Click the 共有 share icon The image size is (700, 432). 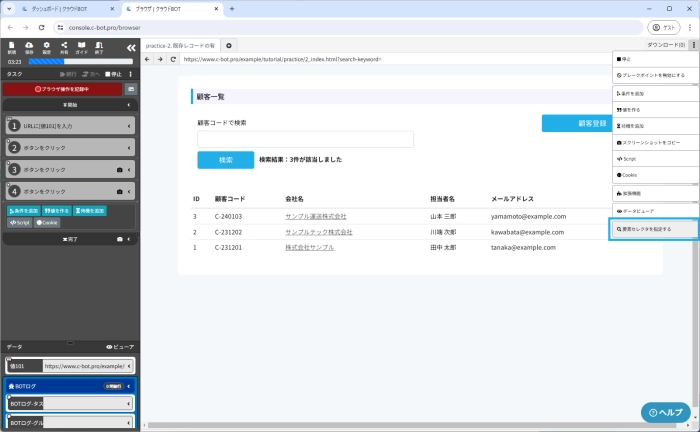coord(64,47)
